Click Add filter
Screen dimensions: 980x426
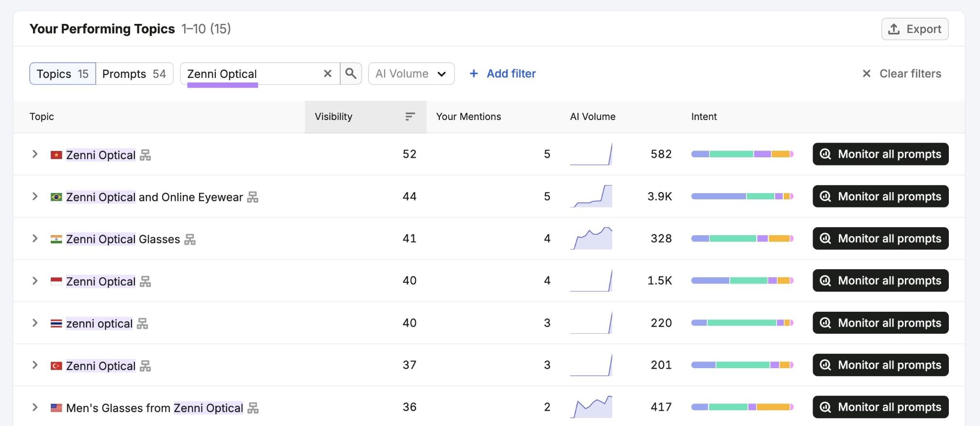tap(502, 74)
